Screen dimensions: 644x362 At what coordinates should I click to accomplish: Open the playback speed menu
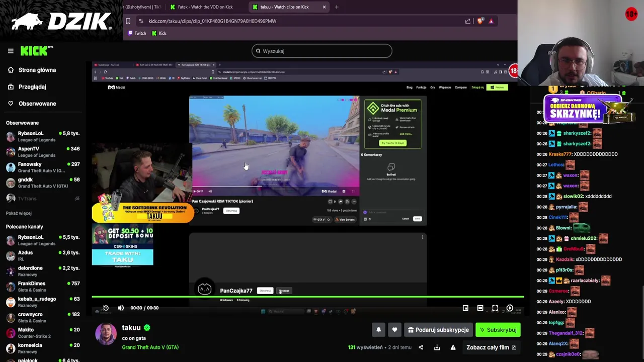tap(510, 308)
